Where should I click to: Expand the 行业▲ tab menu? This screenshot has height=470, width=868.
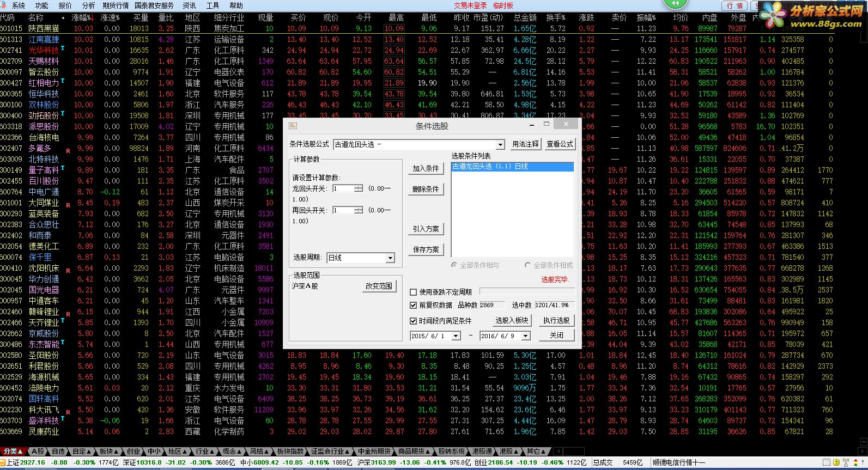(204, 451)
